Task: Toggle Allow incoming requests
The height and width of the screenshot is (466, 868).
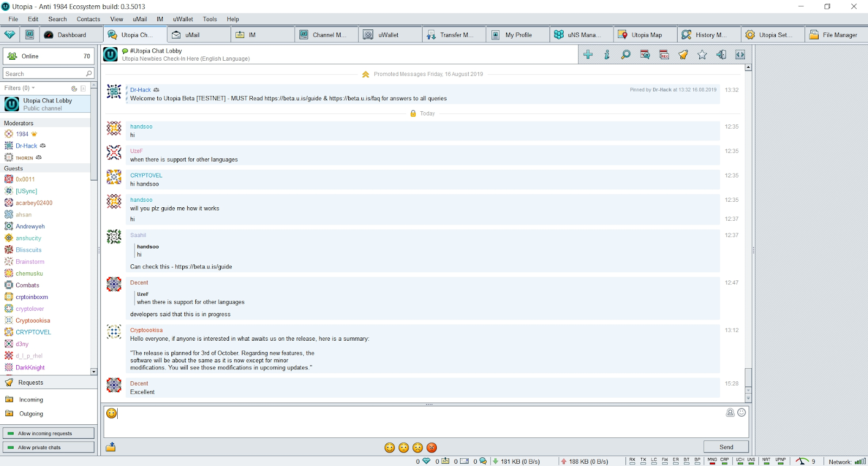Action: point(49,433)
